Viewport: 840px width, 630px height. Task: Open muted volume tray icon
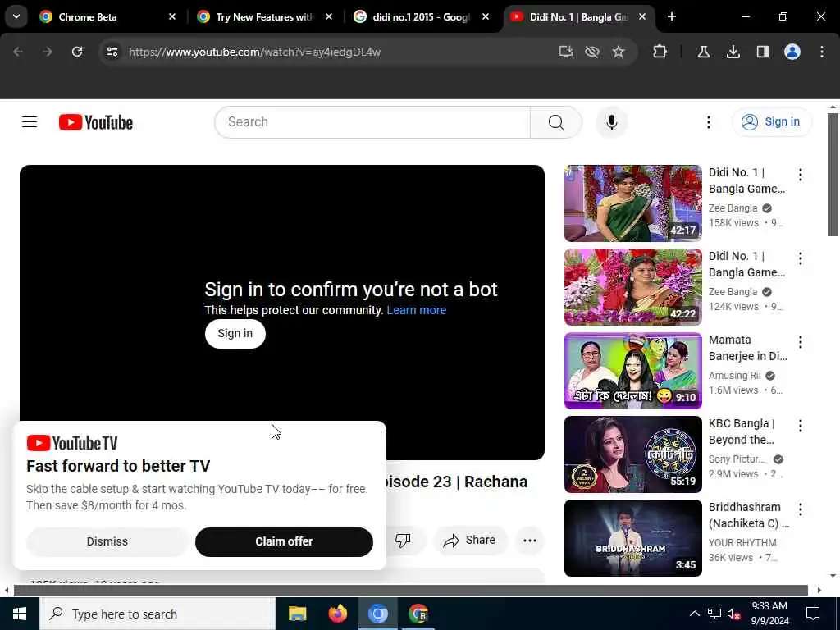[x=734, y=614]
